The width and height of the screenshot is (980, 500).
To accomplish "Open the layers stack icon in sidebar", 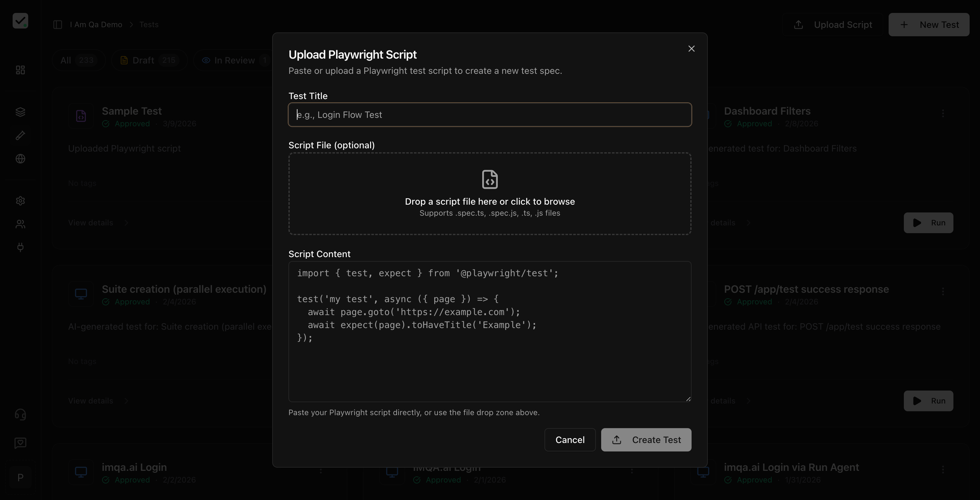I will pos(20,112).
